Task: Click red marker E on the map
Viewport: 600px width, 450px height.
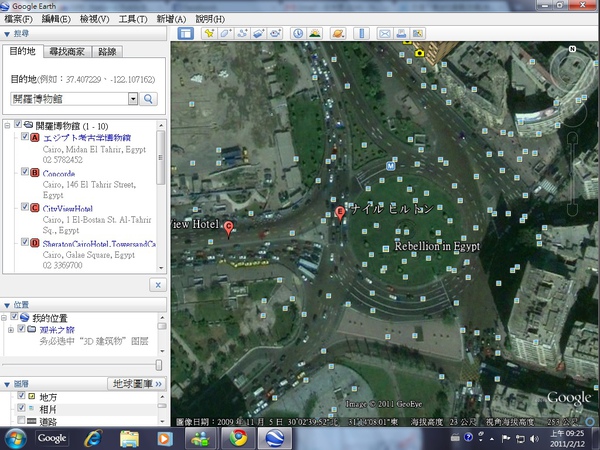Action: 340,213
